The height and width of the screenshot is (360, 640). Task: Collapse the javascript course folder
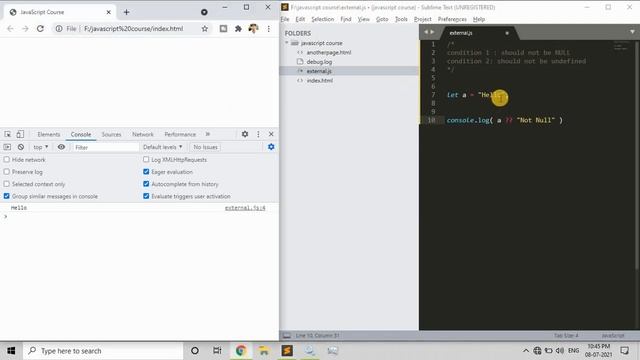point(287,42)
